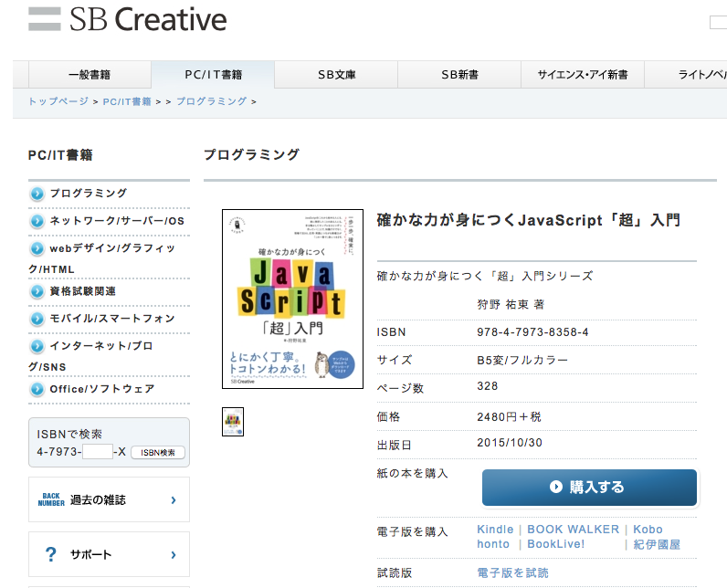This screenshot has width=727, height=588.
Task: Open BookLive! ebook link
Action: point(556,544)
